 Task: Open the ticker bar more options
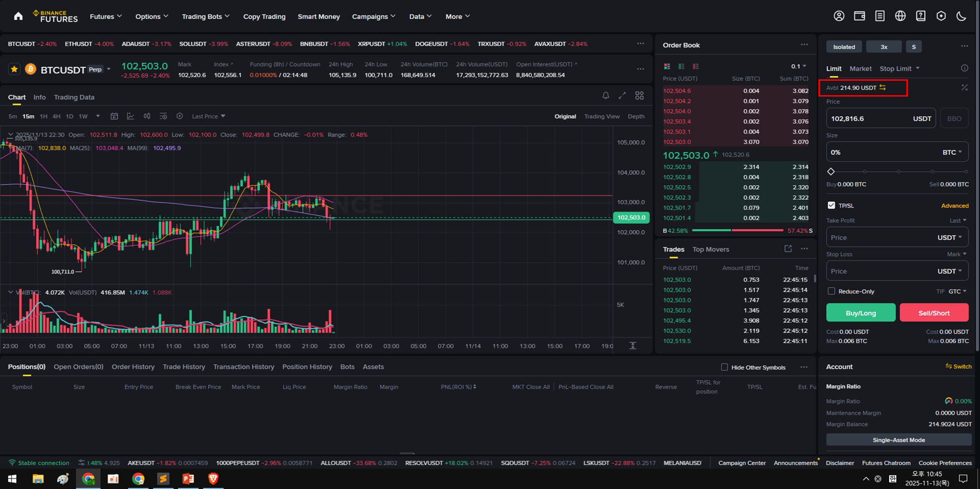(641, 43)
